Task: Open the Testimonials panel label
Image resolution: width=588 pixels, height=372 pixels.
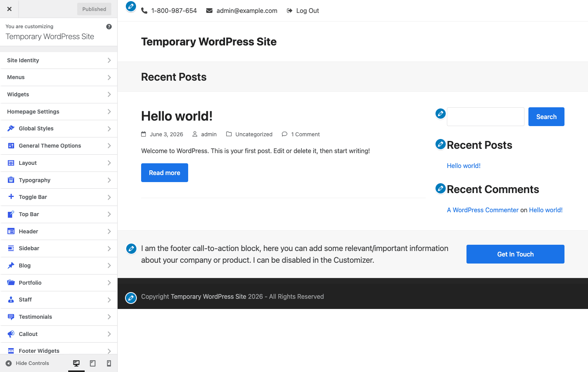Action: 35,317
